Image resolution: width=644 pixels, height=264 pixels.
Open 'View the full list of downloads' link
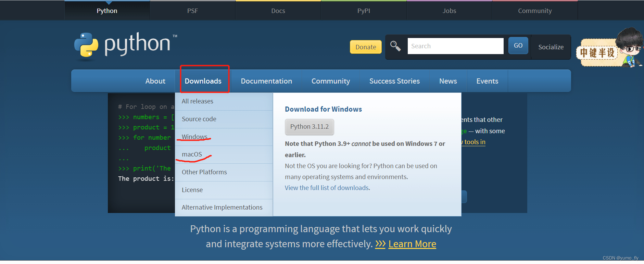tap(327, 188)
